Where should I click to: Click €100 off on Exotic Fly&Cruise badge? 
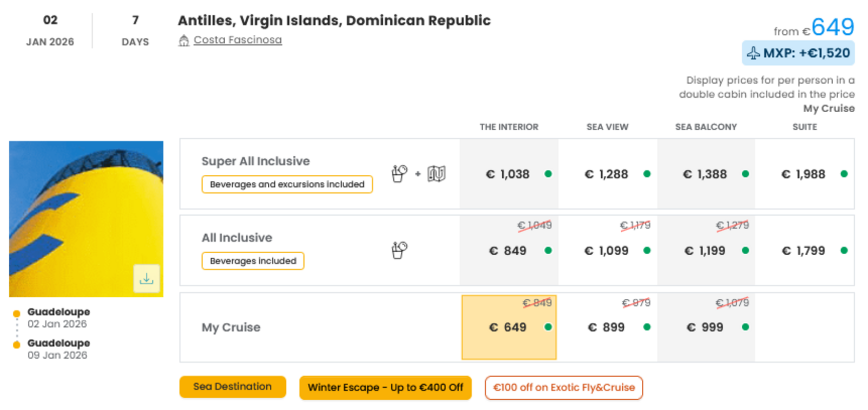click(x=564, y=388)
